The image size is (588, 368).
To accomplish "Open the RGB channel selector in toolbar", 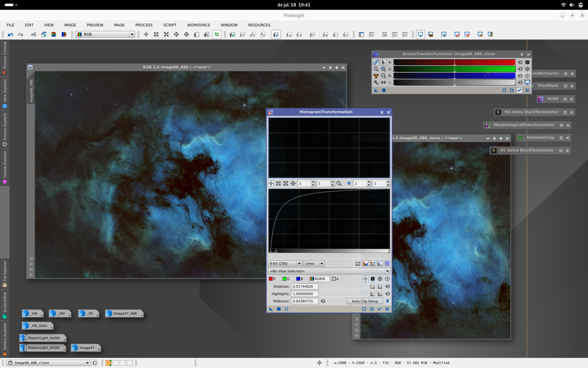I will click(105, 34).
